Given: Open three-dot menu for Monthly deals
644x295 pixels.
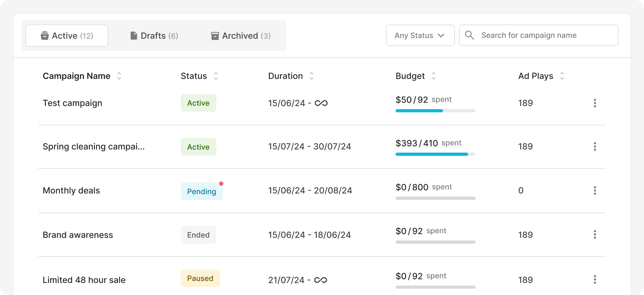Looking at the screenshot, I should click(595, 191).
